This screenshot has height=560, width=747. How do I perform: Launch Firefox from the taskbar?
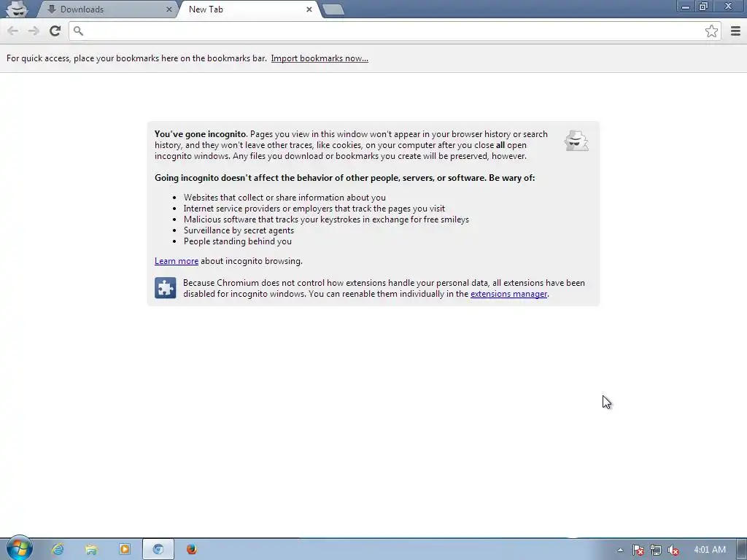click(x=192, y=549)
